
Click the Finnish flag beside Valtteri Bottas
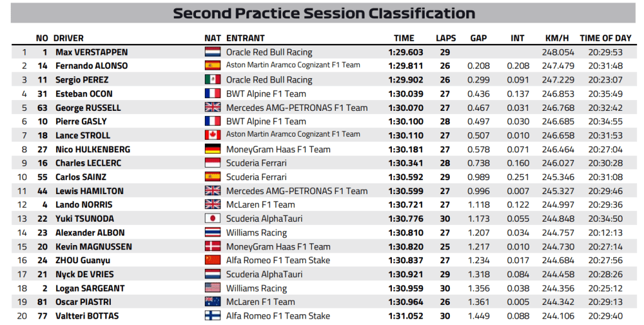click(x=212, y=316)
